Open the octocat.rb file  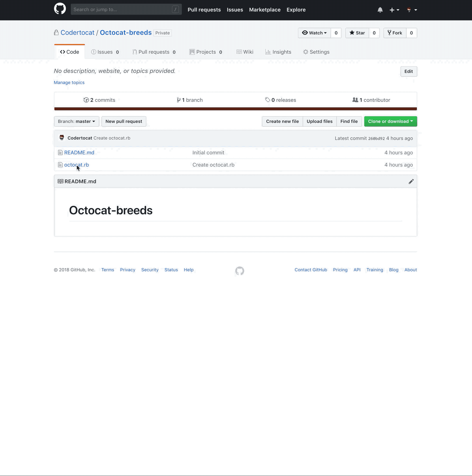coord(76,165)
